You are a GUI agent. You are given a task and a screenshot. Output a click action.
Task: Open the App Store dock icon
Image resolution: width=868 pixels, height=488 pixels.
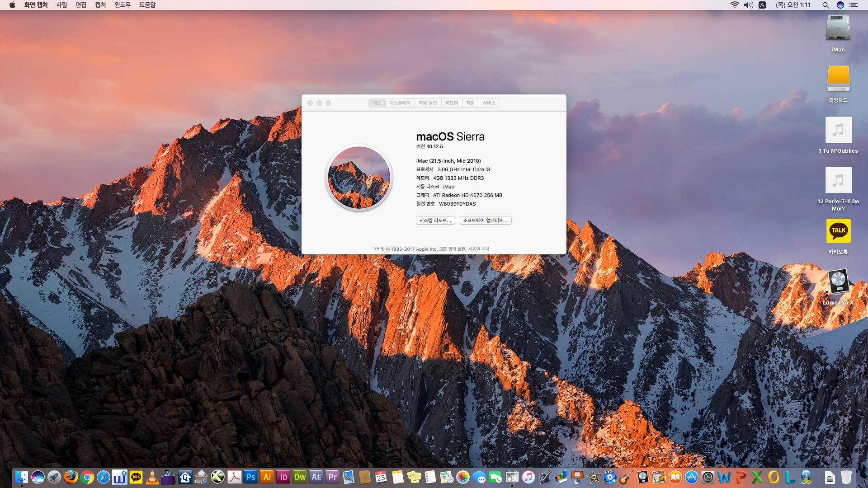pos(691,477)
